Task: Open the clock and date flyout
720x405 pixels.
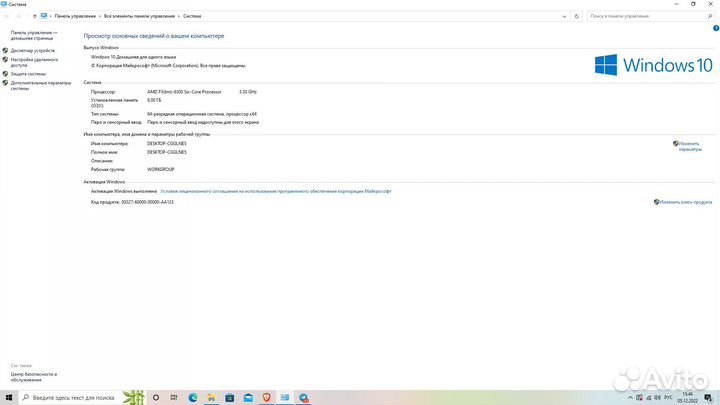Action: 687,398
